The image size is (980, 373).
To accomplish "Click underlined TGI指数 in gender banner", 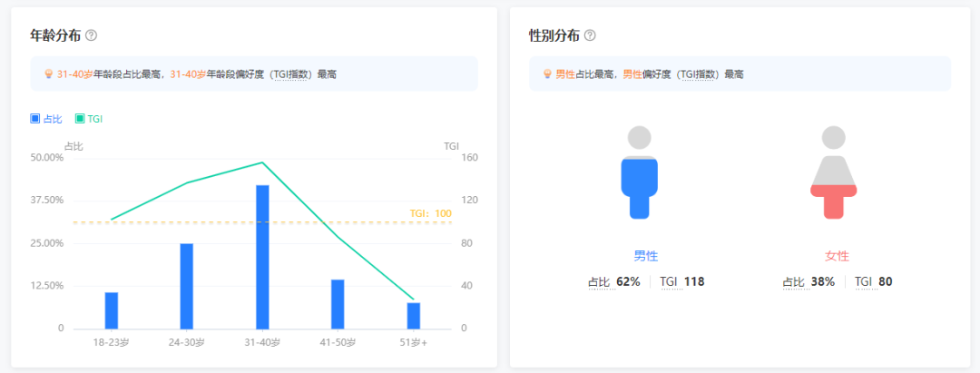I will pos(701,74).
